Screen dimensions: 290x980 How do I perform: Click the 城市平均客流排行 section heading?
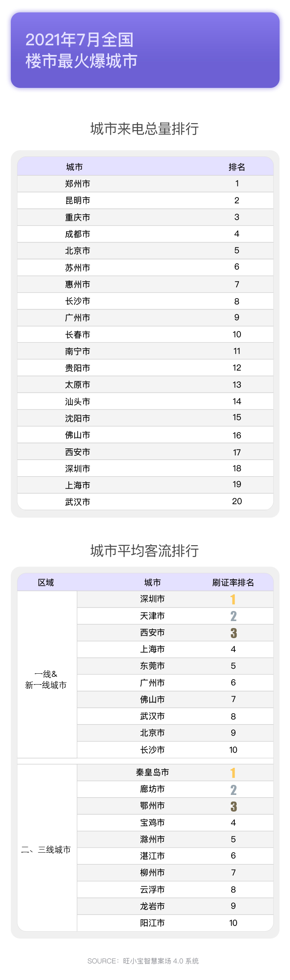pyautogui.click(x=145, y=551)
